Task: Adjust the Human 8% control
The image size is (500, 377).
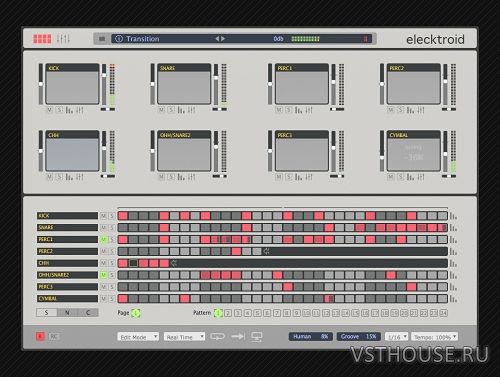Action: pyautogui.click(x=310, y=337)
